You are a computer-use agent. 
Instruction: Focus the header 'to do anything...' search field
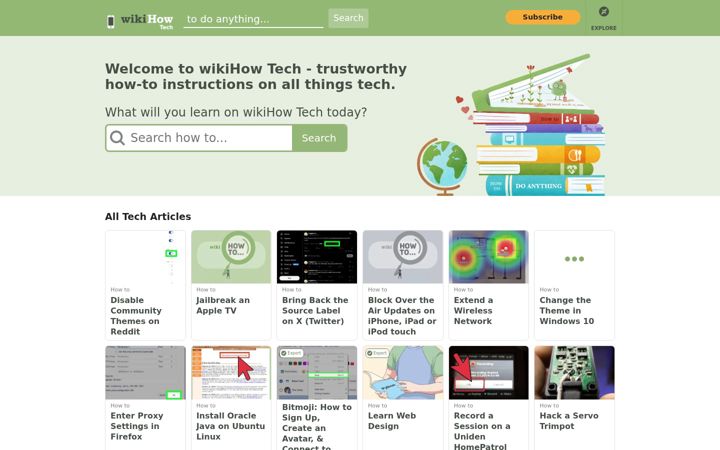[x=253, y=19]
